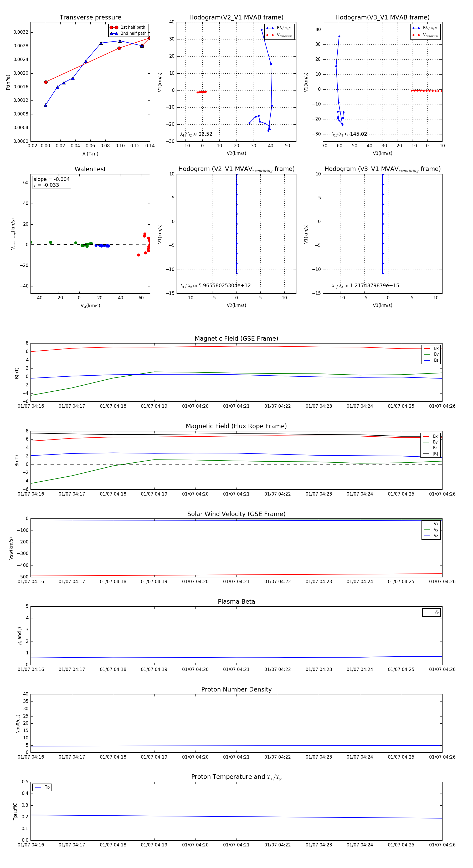This screenshot has width=473, height=868.
Task: Click eigenvalue ratio text '23.52'
Action: click(x=205, y=134)
